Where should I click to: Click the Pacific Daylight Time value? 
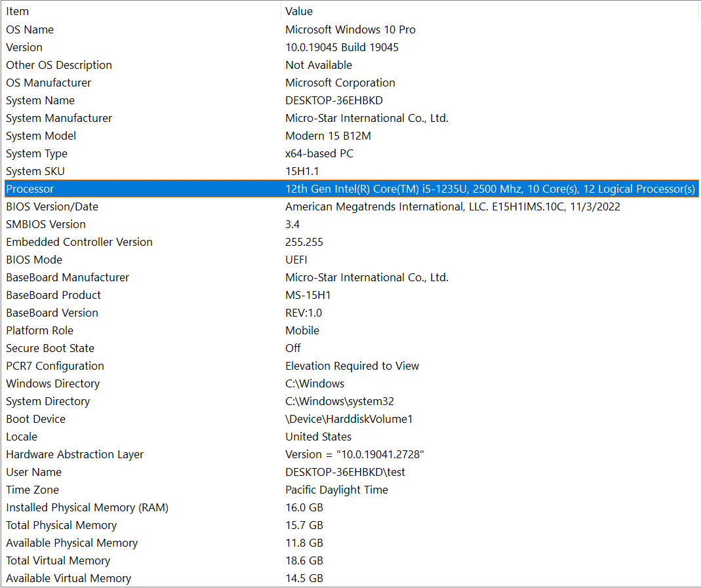pos(336,490)
